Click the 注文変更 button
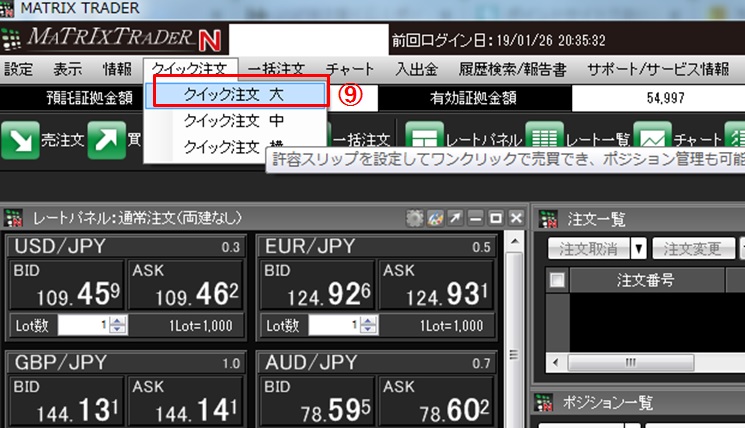745x428 pixels. [694, 248]
